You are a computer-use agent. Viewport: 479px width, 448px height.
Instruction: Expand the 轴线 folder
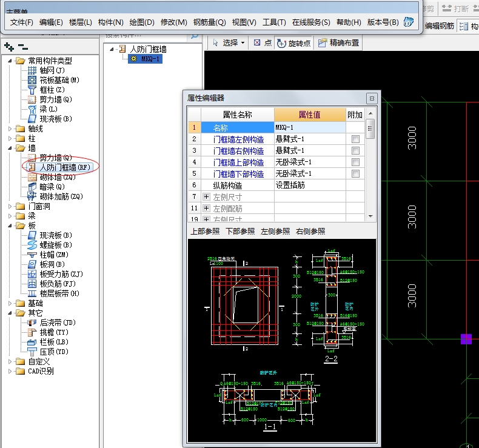point(10,129)
